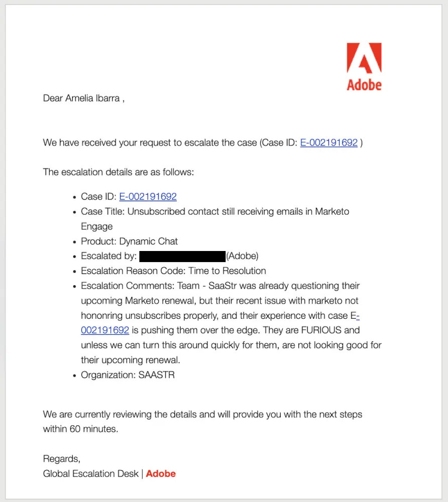Image resolution: width=448 pixels, height=502 pixels.
Task: Open the Case ID link in the bulleted list
Action: pos(148,197)
